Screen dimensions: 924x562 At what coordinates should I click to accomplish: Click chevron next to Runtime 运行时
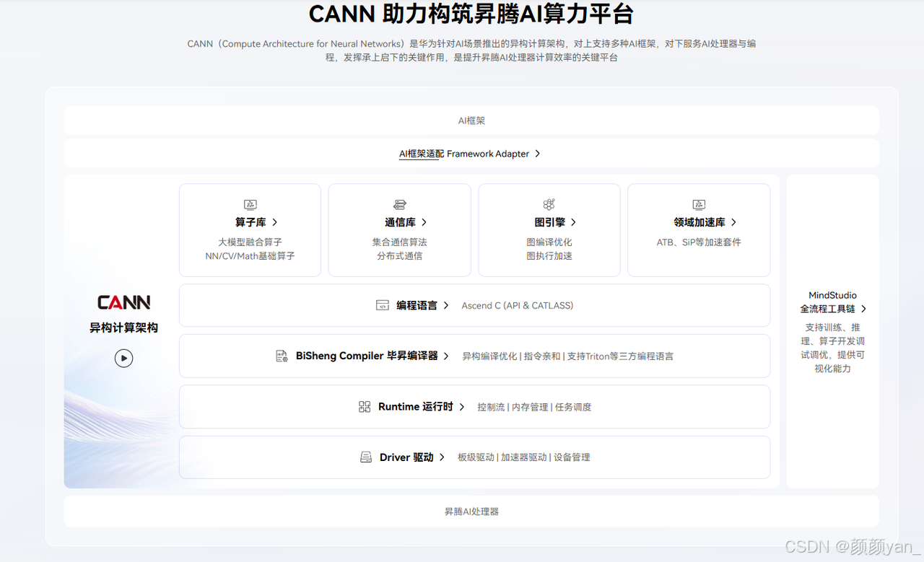pos(462,407)
